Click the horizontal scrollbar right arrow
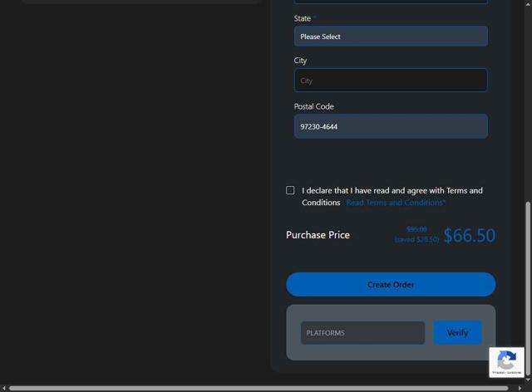This screenshot has height=392, width=532. (x=520, y=389)
